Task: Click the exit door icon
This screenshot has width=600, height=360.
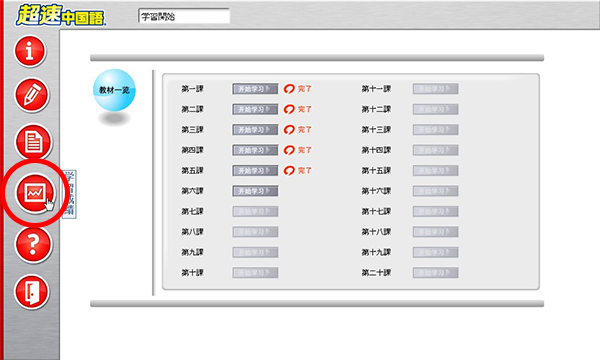Action: (32, 292)
